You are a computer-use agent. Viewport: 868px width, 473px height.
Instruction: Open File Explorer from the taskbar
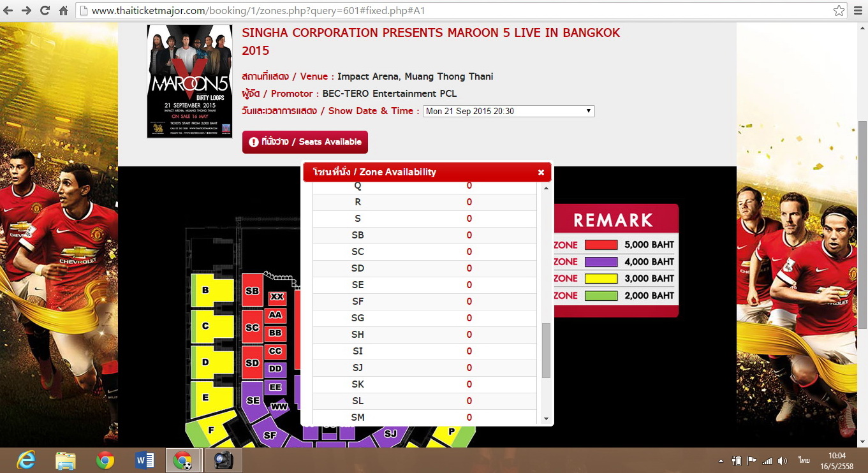tap(65, 460)
